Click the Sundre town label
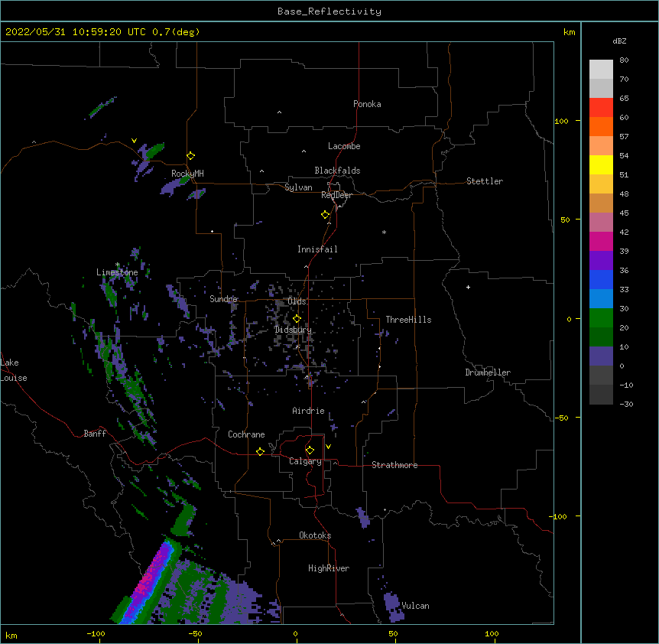 click(x=223, y=299)
